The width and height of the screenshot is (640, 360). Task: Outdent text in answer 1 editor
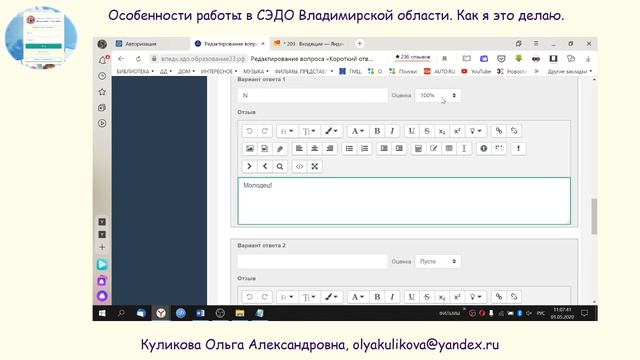[384, 149]
